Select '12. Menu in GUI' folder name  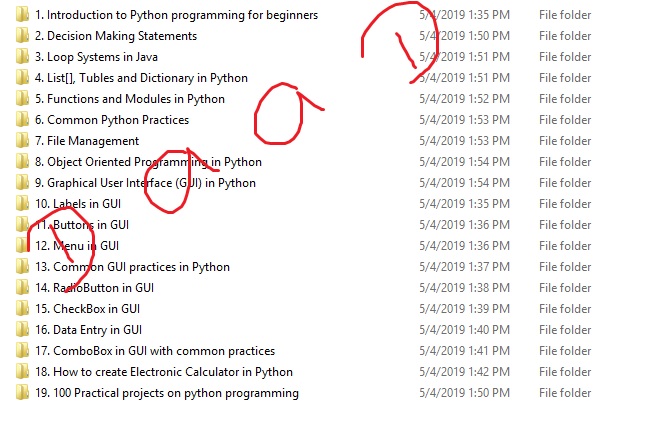coord(77,246)
